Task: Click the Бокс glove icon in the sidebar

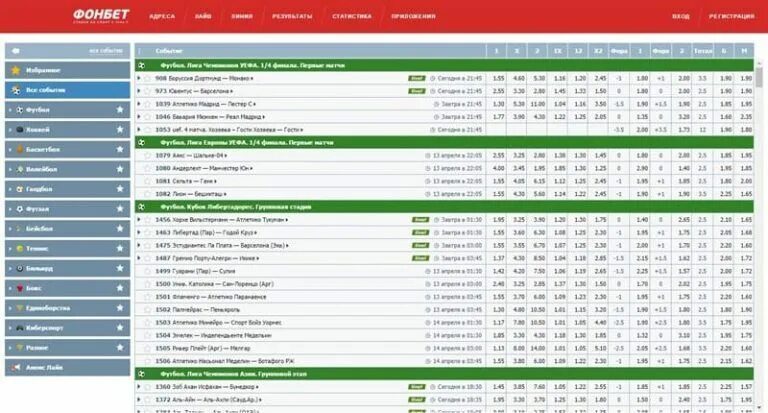Action: point(20,288)
